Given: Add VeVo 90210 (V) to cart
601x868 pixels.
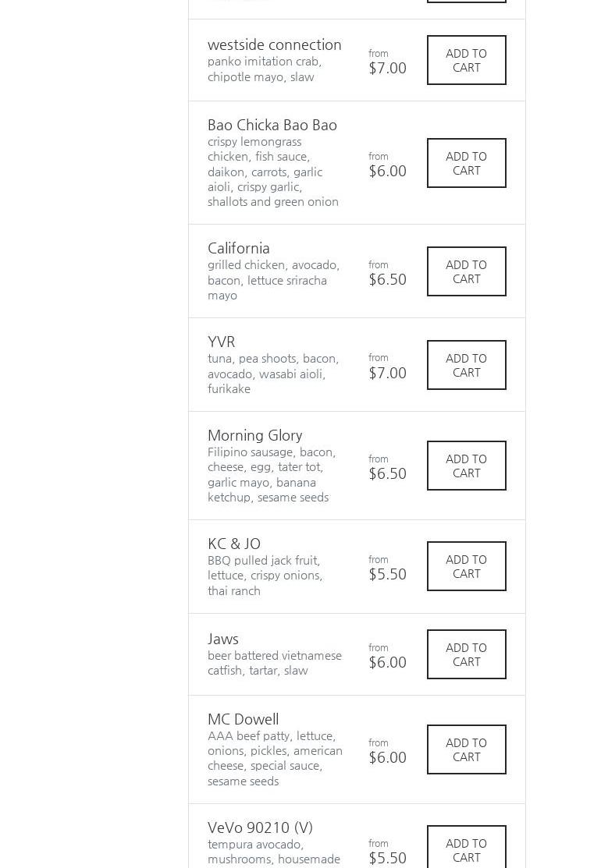Looking at the screenshot, I should [x=466, y=849].
